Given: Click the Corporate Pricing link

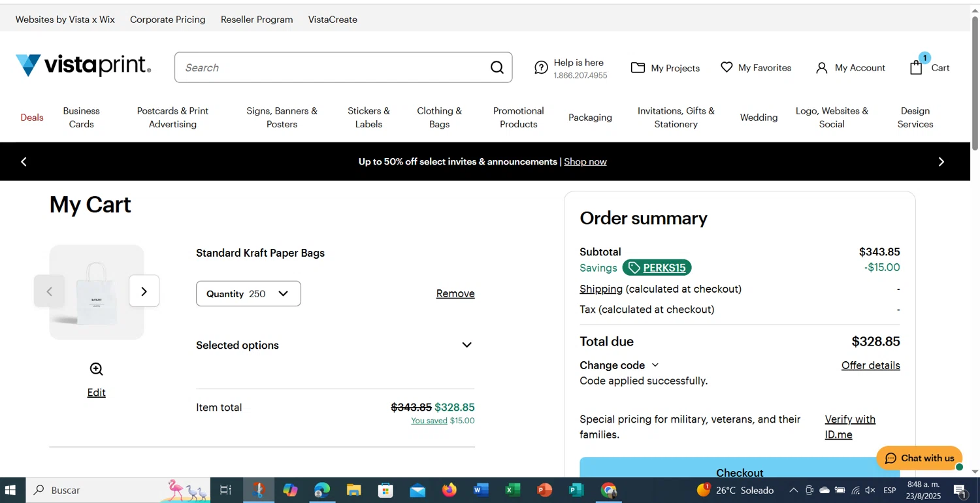Looking at the screenshot, I should (x=168, y=20).
